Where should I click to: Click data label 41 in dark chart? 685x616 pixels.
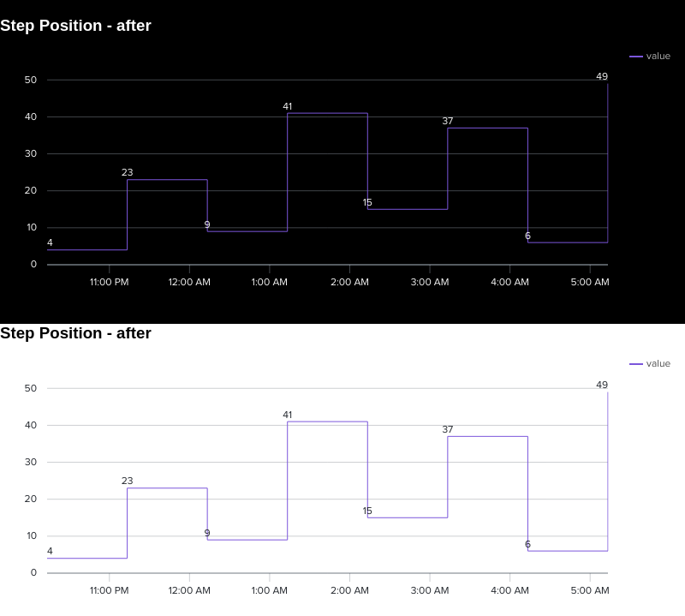coord(288,106)
